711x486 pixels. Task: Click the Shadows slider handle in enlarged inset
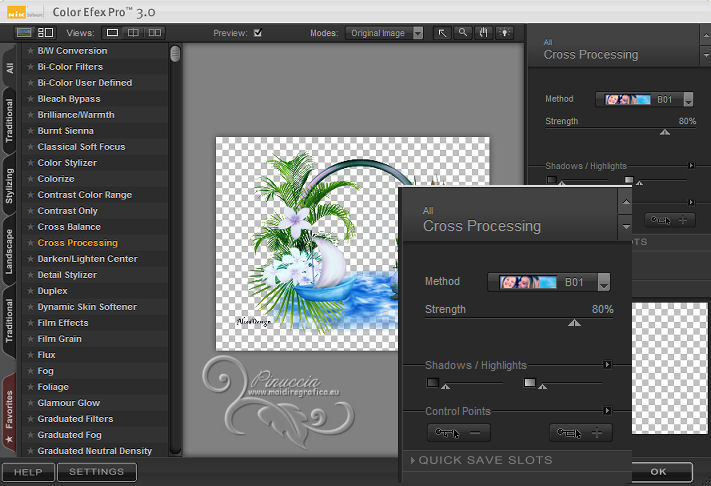(x=446, y=386)
